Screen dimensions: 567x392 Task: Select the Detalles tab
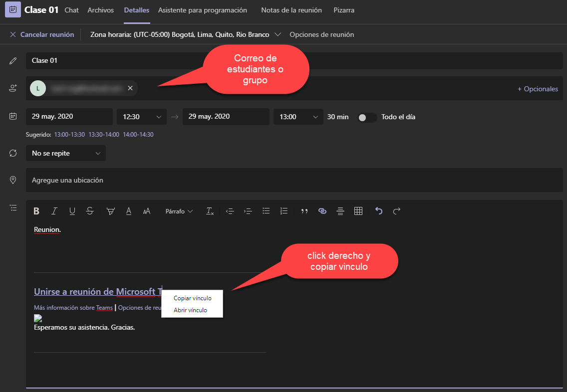[x=137, y=10]
